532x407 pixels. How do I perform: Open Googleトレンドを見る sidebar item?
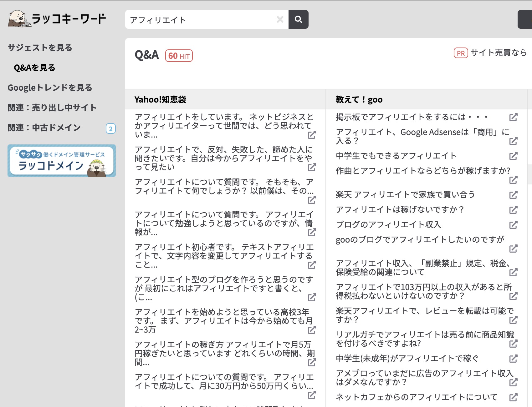coord(50,88)
